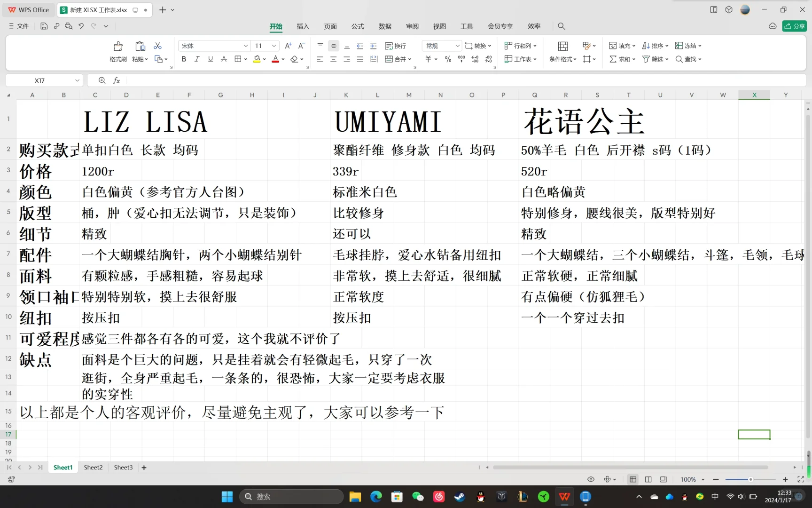This screenshot has width=812, height=508.
Task: Open the File (文件) menu
Action: tap(19, 26)
